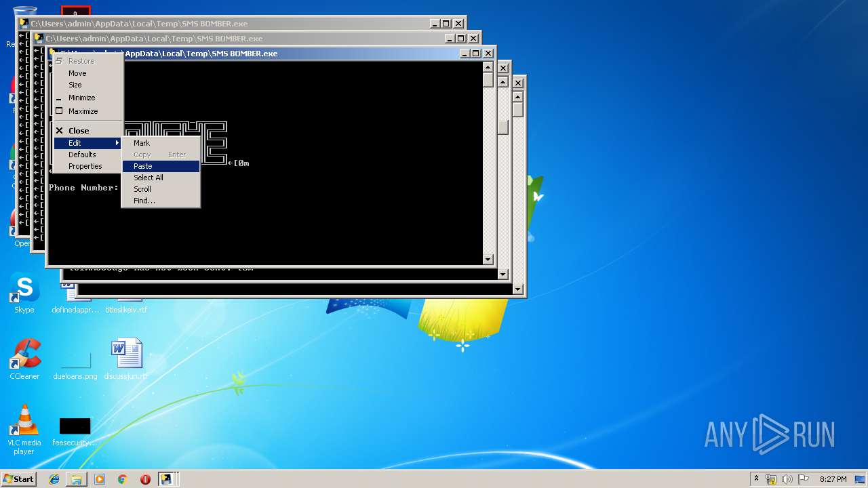Viewport: 868px width, 488px height.
Task: Select Mark from the Edit submenu
Action: click(161, 143)
